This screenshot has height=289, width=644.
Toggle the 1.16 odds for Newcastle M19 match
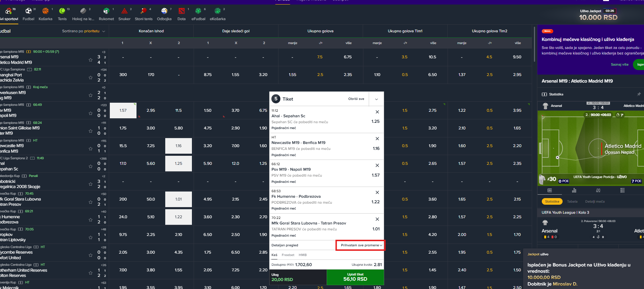[178, 146]
